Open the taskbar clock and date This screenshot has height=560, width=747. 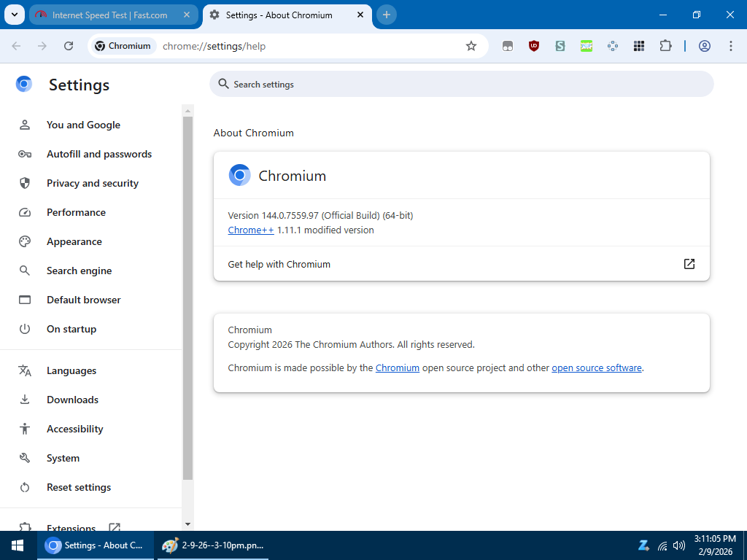click(715, 545)
